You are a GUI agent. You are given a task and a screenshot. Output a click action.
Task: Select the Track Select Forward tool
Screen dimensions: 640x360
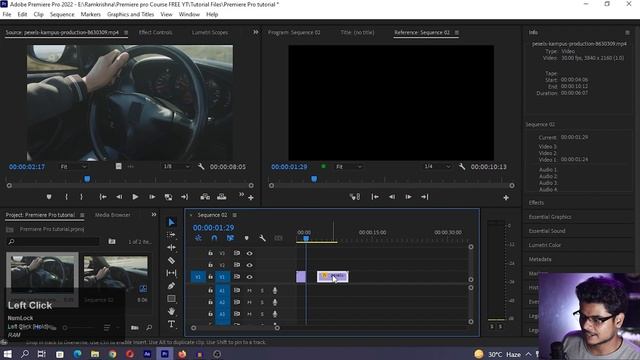[x=171, y=235]
